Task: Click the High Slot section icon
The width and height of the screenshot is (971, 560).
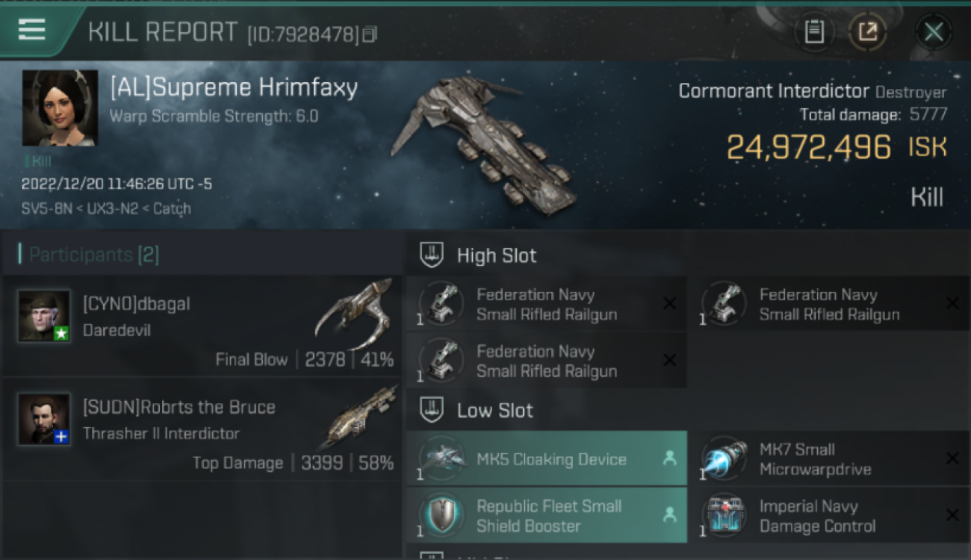Action: [x=432, y=255]
